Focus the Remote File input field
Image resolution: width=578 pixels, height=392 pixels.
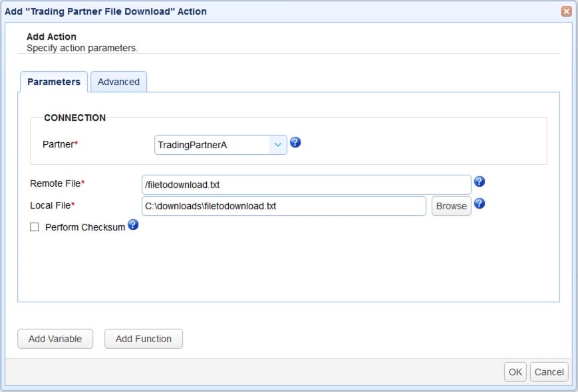click(x=306, y=185)
